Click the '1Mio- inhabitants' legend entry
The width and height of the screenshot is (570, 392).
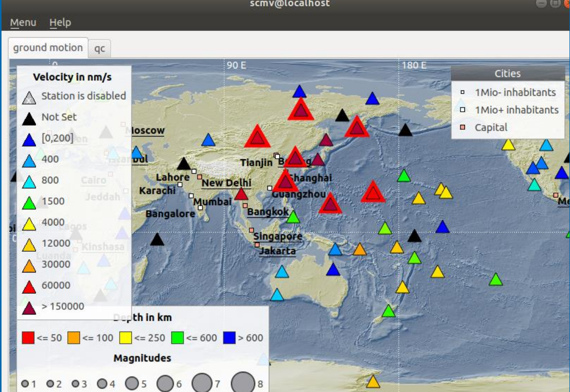click(x=508, y=92)
